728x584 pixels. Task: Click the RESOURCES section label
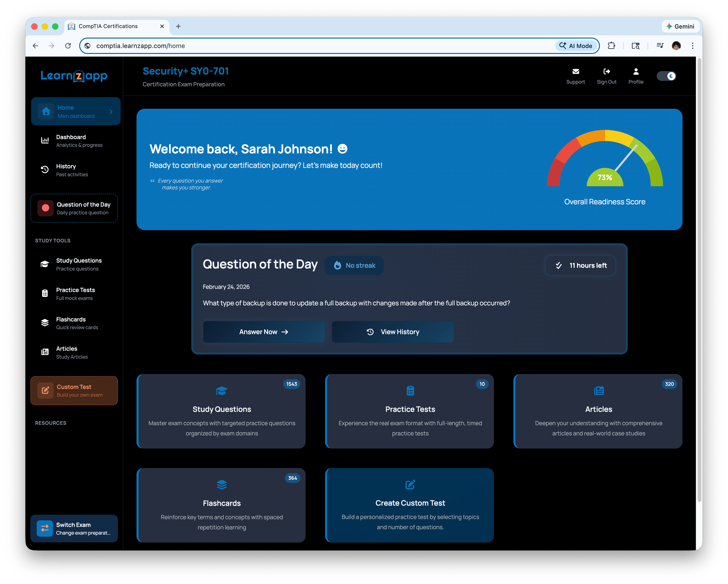51,423
